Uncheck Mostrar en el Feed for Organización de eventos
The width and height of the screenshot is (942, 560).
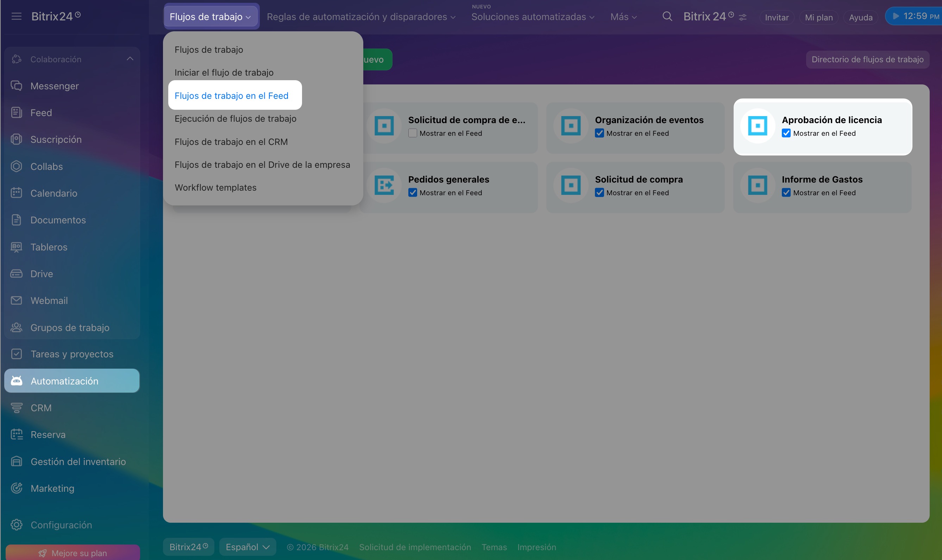click(x=599, y=133)
